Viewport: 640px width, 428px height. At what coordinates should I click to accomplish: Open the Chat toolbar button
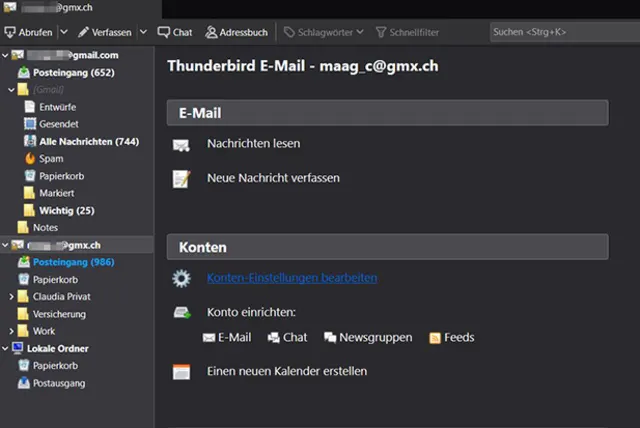point(175,32)
